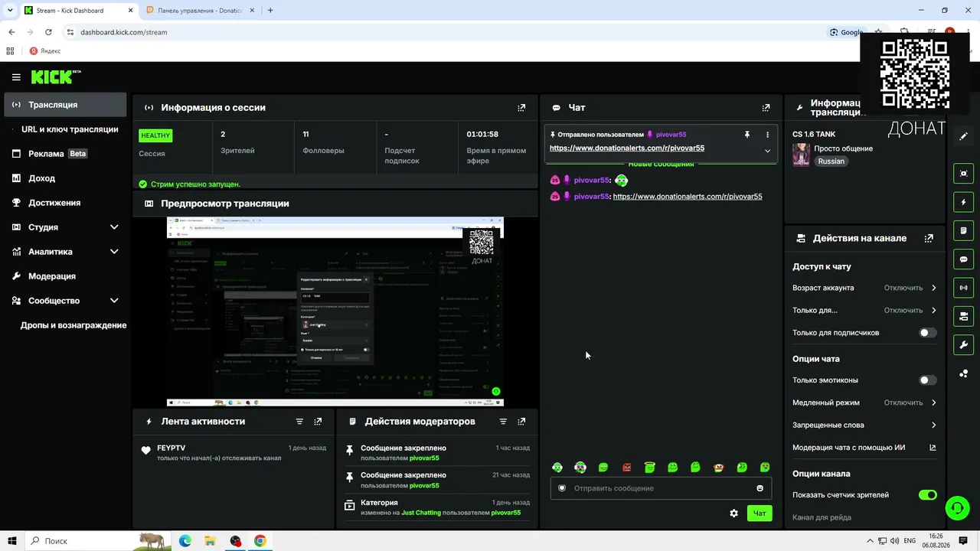This screenshot has width=980, height=551.
Task: Filter the activity feed
Action: pyautogui.click(x=299, y=422)
